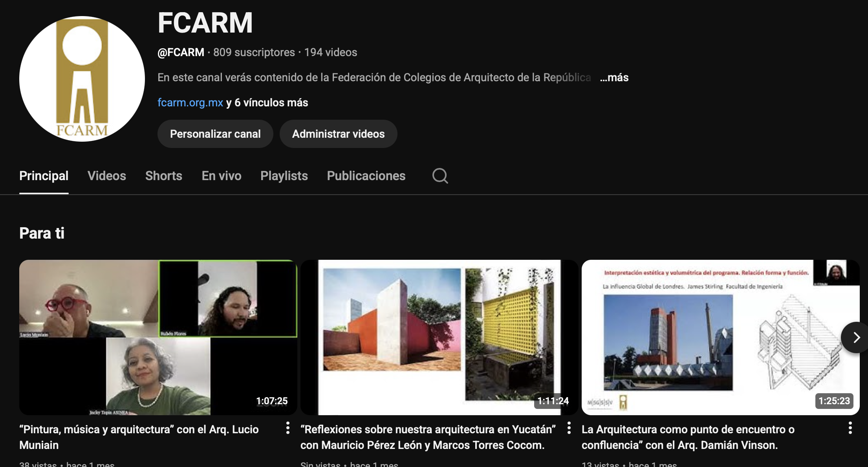Switch to the Videos tab
The image size is (868, 467).
(107, 176)
